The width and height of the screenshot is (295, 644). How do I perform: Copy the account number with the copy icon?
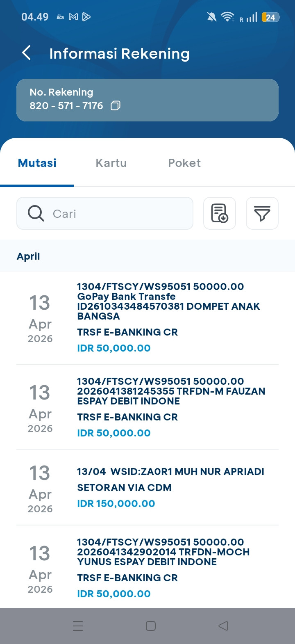coord(116,106)
